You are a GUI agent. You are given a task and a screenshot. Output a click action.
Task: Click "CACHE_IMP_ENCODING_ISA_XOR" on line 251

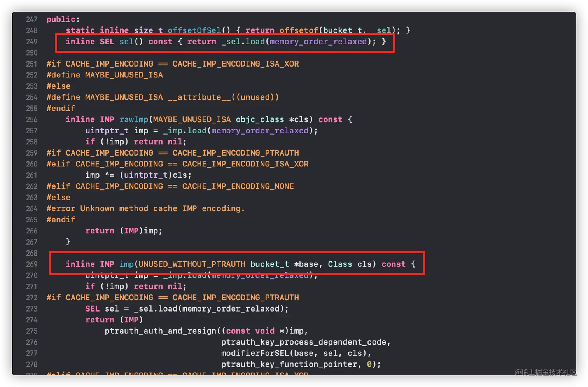[x=236, y=64]
